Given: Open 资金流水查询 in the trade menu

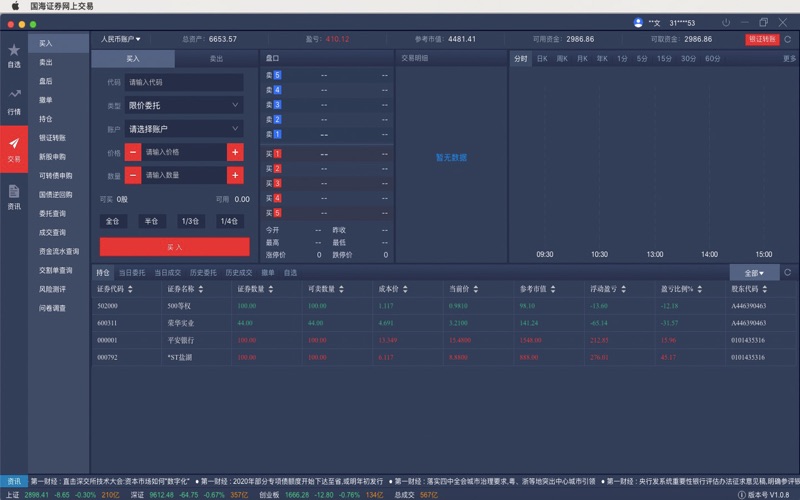Looking at the screenshot, I should tap(59, 252).
